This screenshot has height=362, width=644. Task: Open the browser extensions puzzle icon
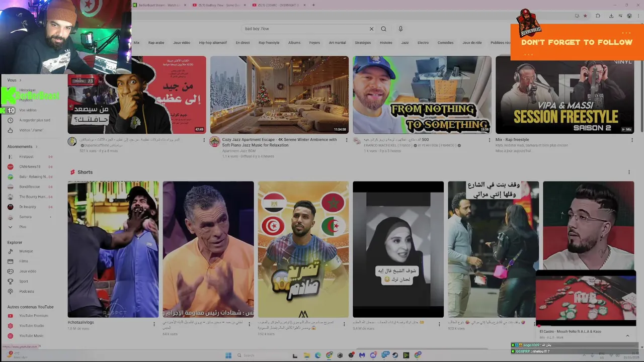tap(598, 16)
